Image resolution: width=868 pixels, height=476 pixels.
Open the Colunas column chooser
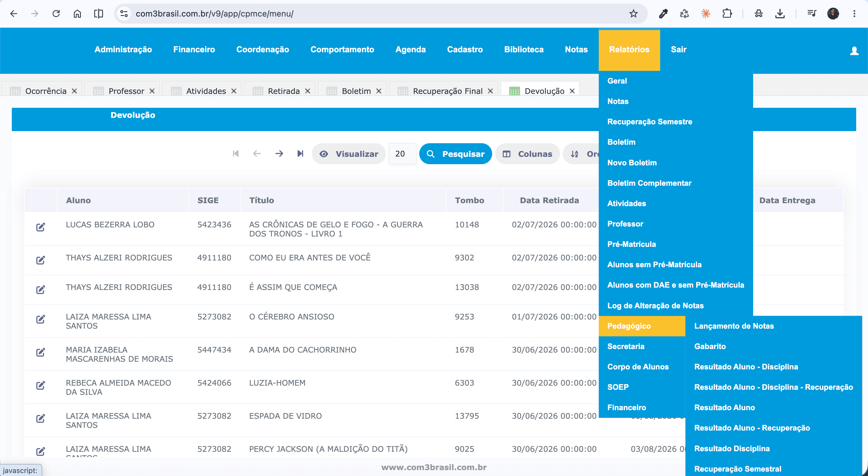527,154
